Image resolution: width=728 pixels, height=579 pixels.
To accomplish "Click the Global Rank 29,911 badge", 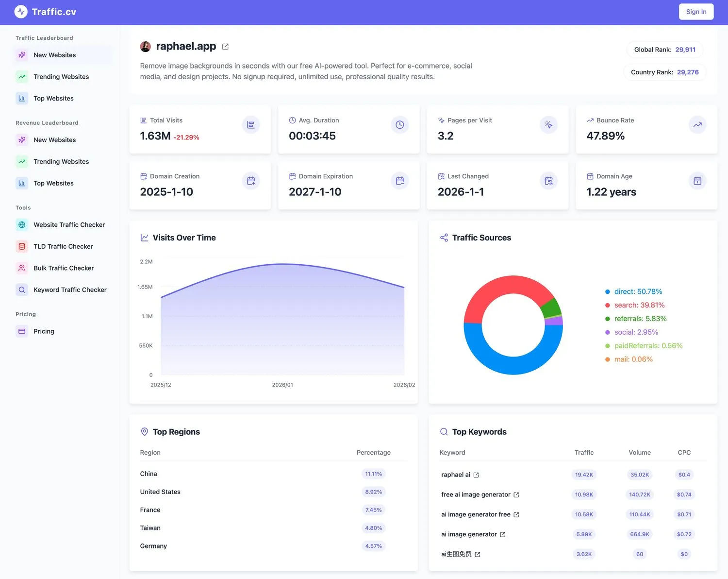I will pyautogui.click(x=664, y=50).
